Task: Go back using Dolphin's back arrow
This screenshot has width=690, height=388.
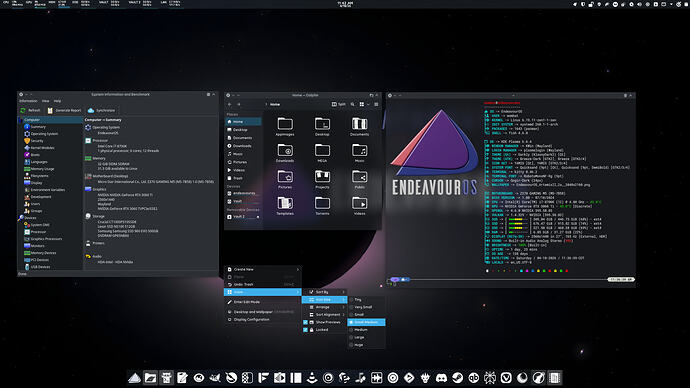Action: click(229, 104)
